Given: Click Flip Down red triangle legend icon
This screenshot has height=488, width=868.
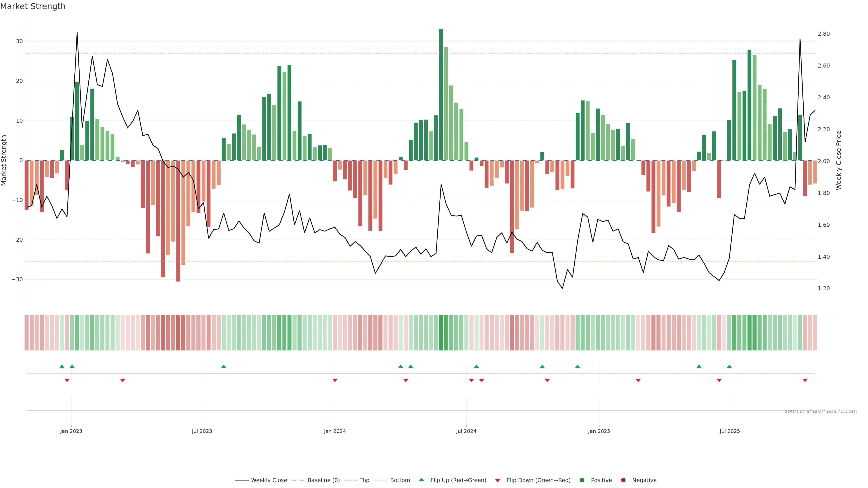Looking at the screenshot, I should (498, 480).
